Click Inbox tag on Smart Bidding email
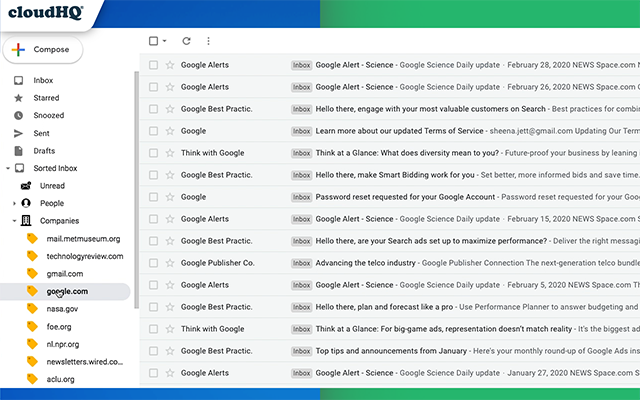Viewport: 640px width, 400px height. [x=302, y=175]
